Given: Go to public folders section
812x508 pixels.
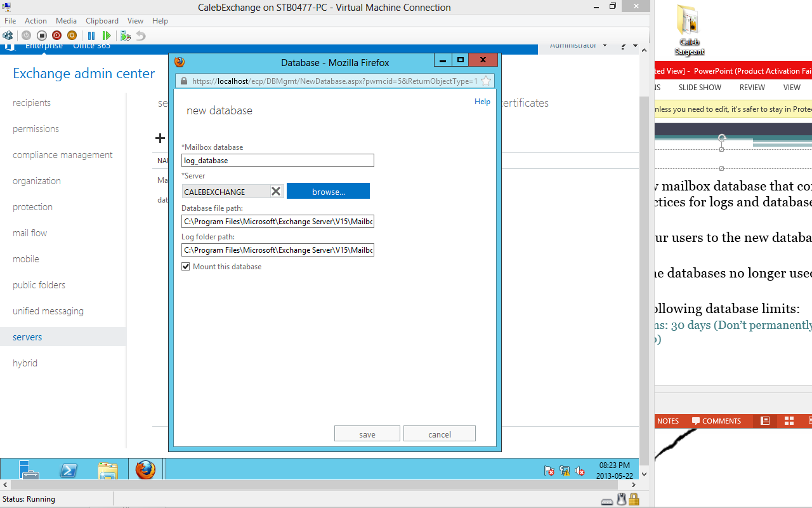Looking at the screenshot, I should click(x=39, y=285).
